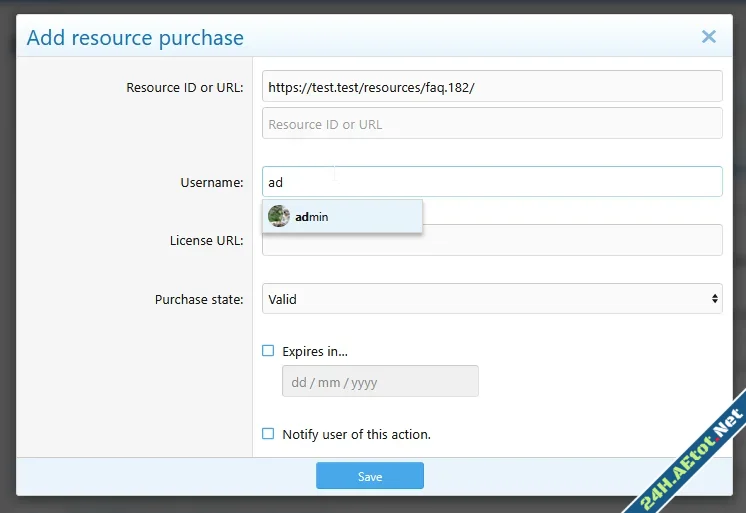The height and width of the screenshot is (513, 746).
Task: Open the Purchase state dropdown arrow
Action: click(714, 299)
